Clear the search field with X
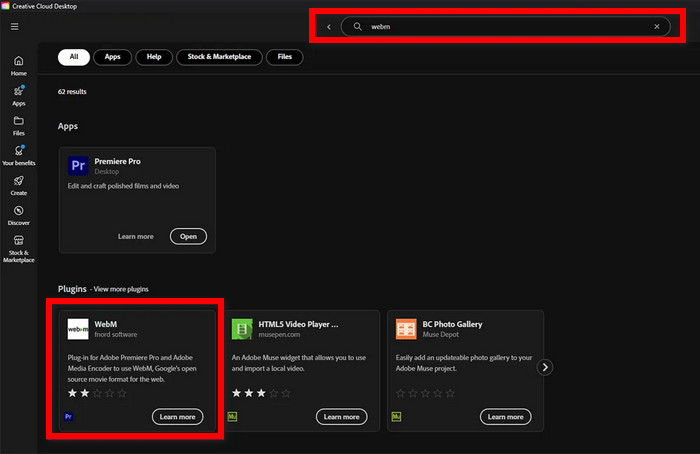 657,27
